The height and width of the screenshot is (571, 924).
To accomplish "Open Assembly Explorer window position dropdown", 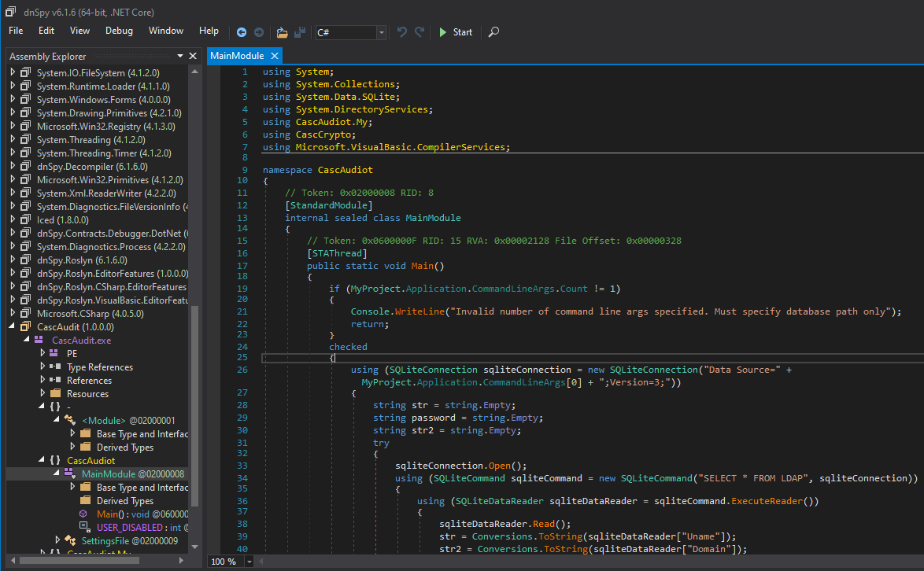I will coord(180,56).
